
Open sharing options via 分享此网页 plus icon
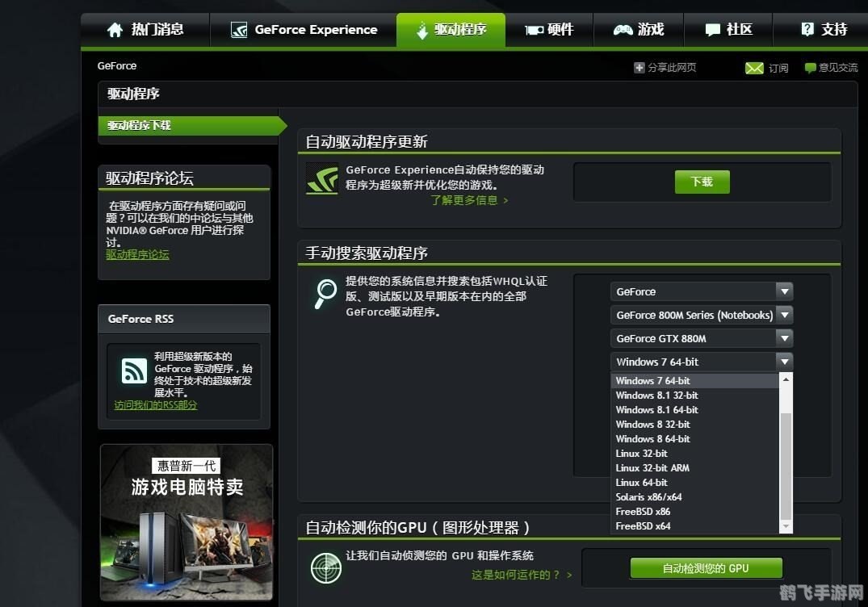(639, 67)
